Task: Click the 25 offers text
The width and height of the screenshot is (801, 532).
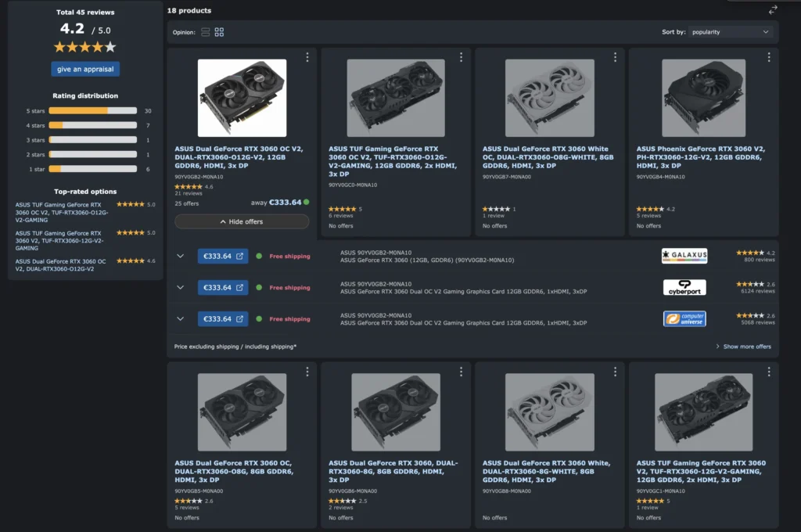Action: coord(186,203)
